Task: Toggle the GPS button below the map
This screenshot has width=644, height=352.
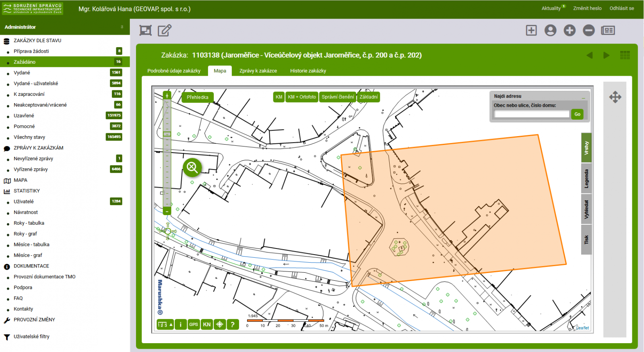Action: tap(194, 324)
